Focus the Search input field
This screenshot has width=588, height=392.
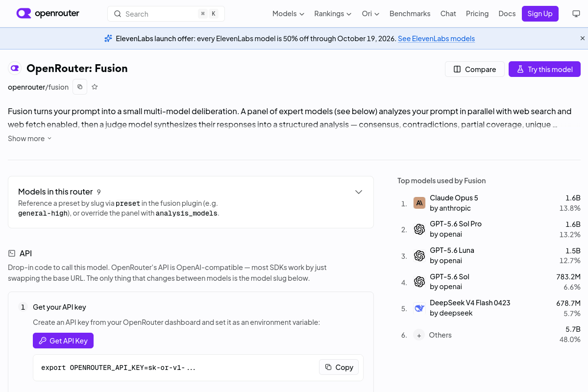click(166, 14)
